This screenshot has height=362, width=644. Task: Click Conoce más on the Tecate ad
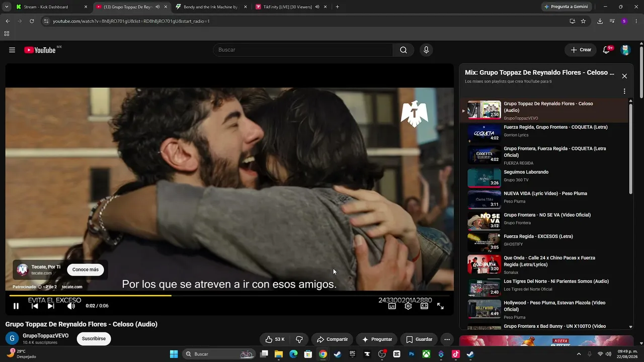tap(86, 269)
